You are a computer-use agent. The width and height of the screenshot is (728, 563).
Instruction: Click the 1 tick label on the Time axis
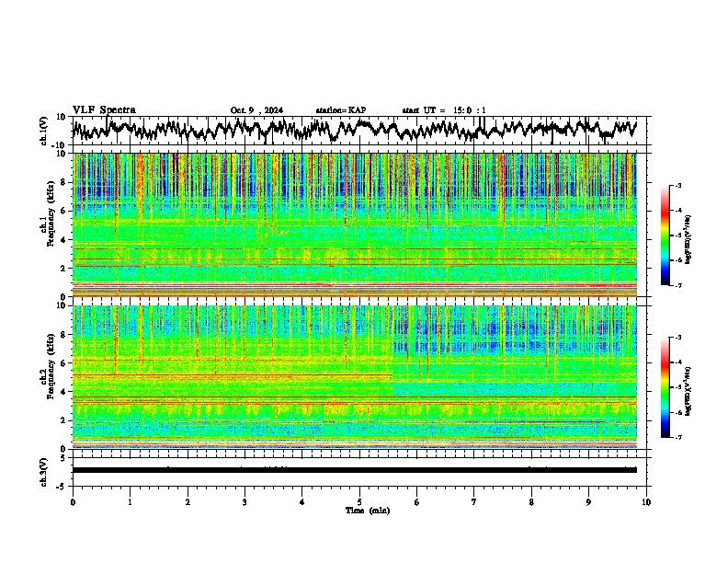coord(130,502)
